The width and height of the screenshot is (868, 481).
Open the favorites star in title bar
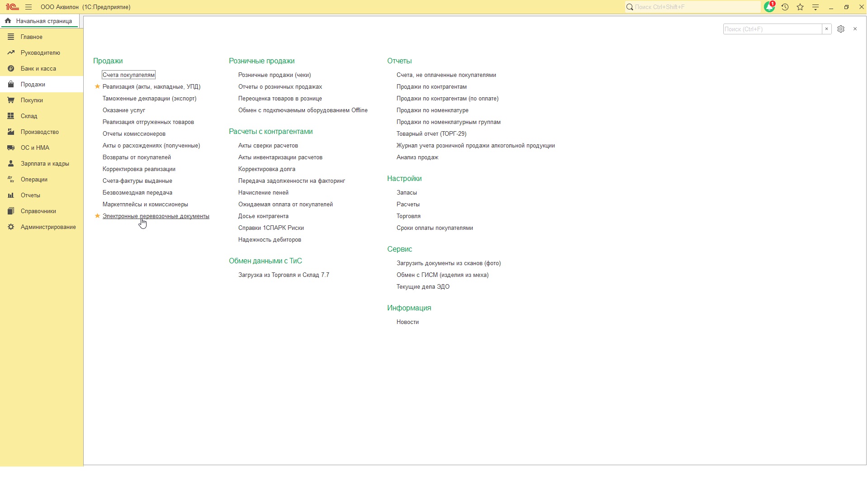click(800, 7)
